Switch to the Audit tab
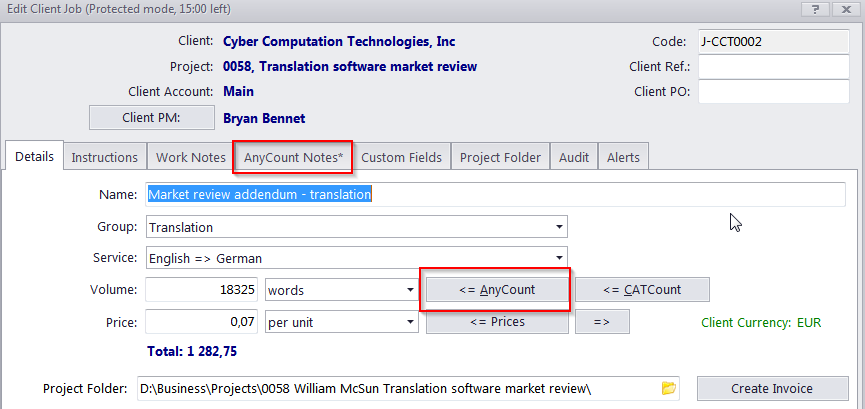The height and width of the screenshot is (409, 865). (x=574, y=157)
